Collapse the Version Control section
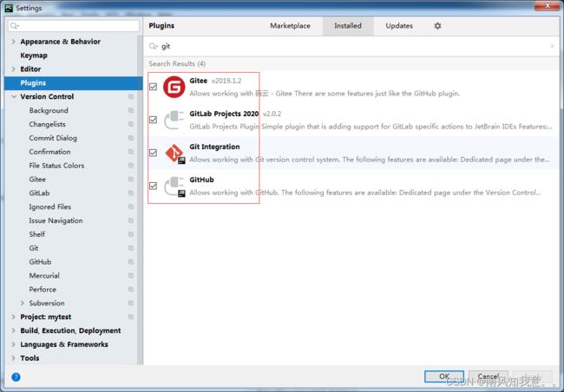564x392 pixels. (14, 96)
